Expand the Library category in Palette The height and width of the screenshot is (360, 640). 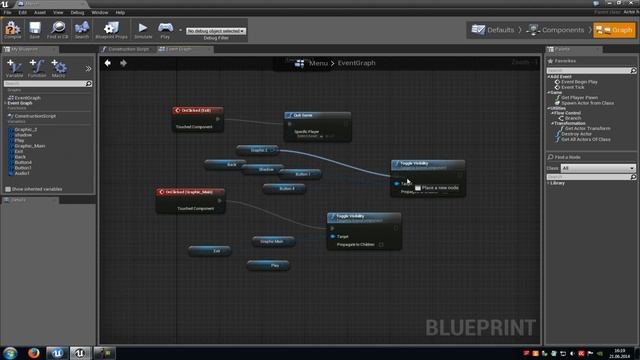tap(549, 183)
